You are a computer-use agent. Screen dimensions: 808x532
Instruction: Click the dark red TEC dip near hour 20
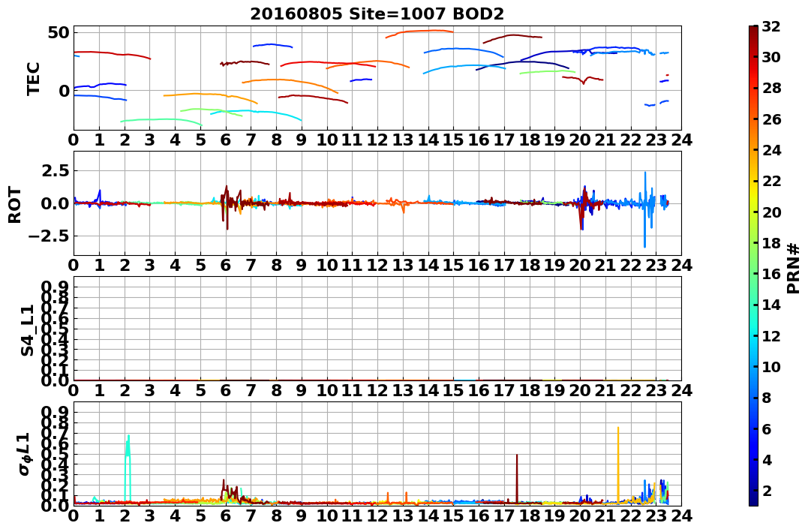tap(583, 80)
